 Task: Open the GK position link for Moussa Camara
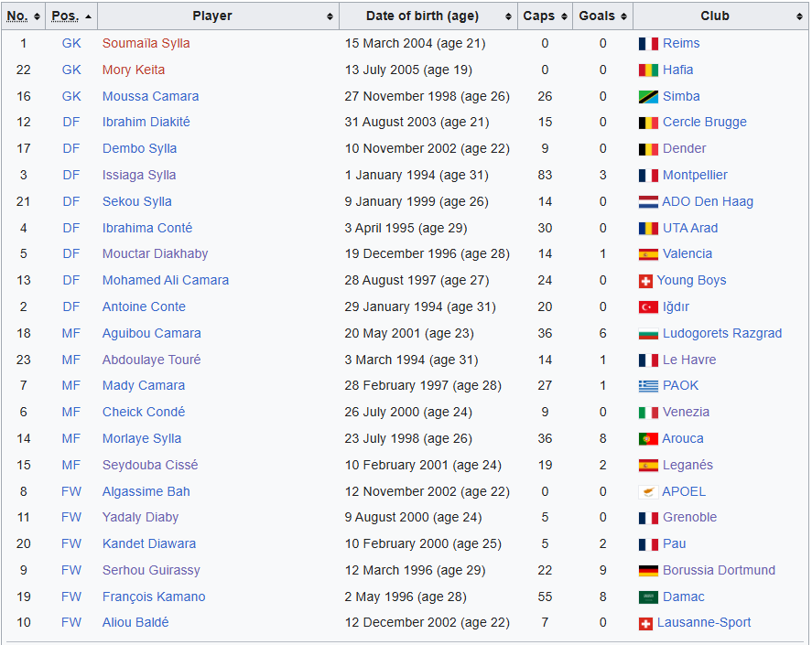[x=71, y=96]
